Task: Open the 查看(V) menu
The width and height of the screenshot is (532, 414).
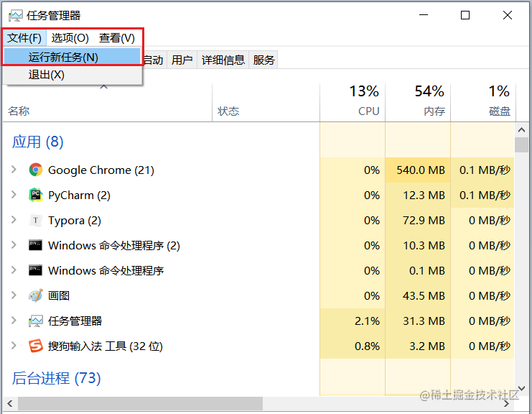Action: pyautogui.click(x=117, y=38)
